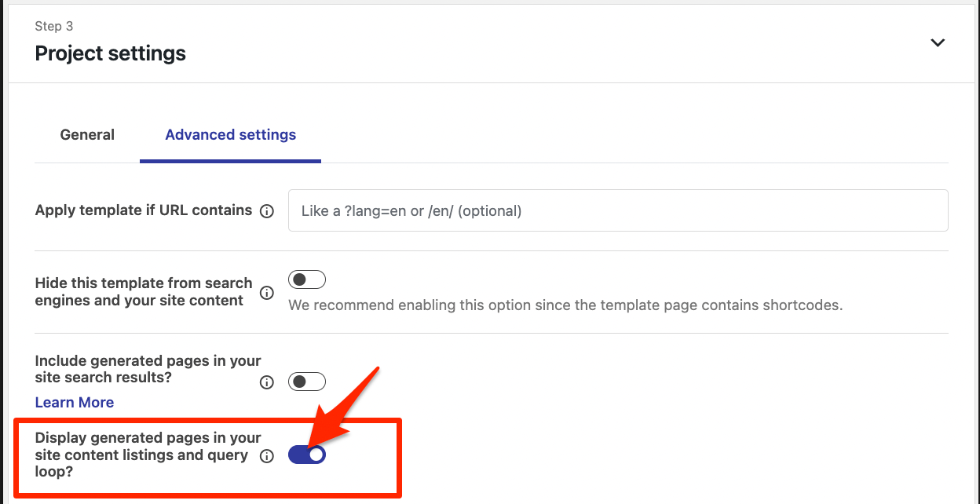Click 'Hide this template from search engines' label
980x504 pixels.
tap(144, 291)
